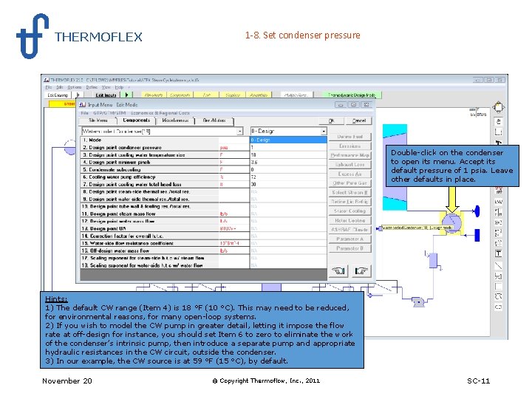The height and width of the screenshot is (399, 532).
Task: Click the THERMOFLEX main window title icon
Action: 47,80
